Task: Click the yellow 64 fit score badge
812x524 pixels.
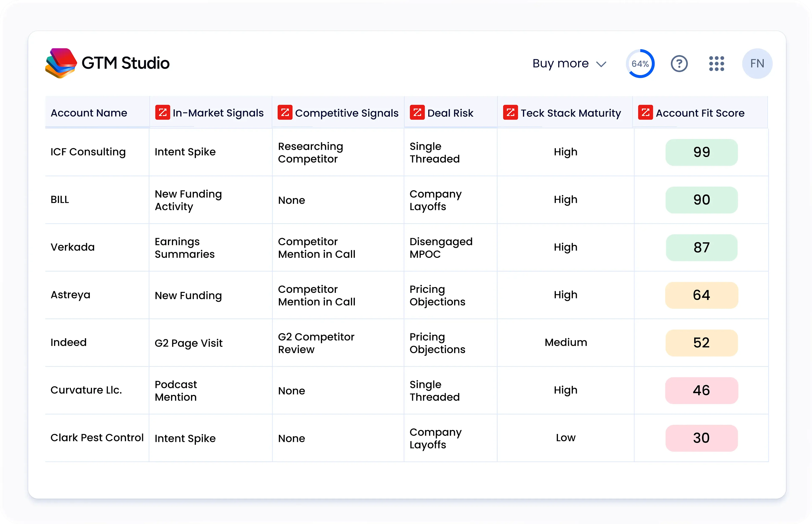Action: point(702,295)
